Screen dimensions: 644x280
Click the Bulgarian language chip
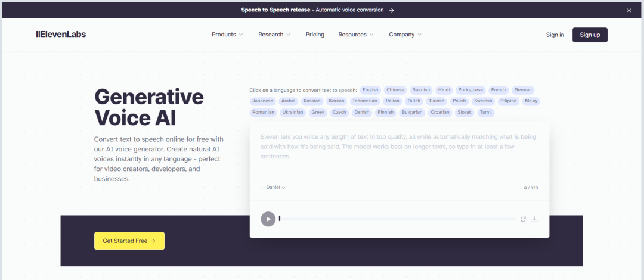(412, 113)
